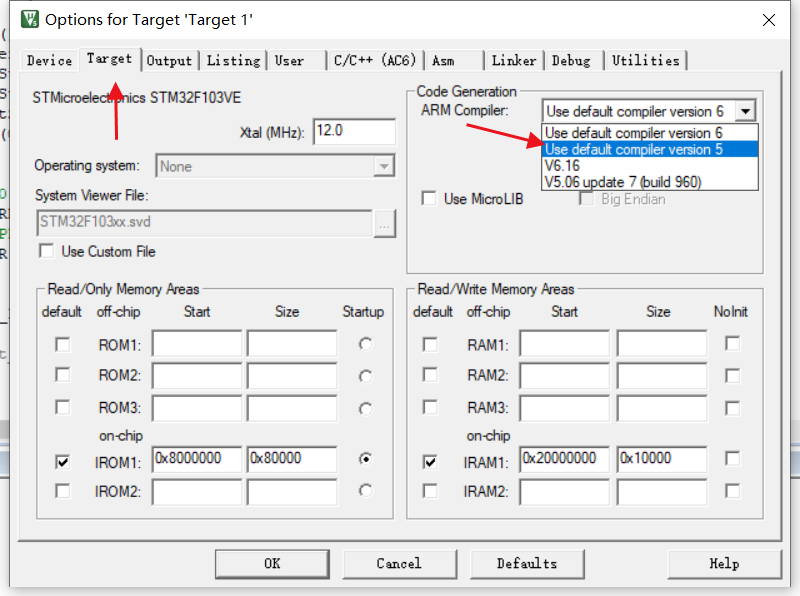
Task: Check the IRAM2 default checkbox
Action: pos(430,491)
